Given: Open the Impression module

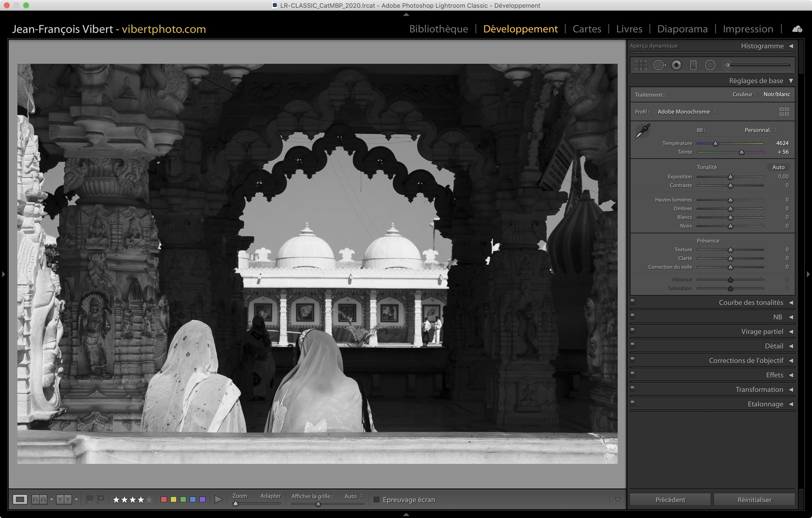Looking at the screenshot, I should [x=747, y=29].
